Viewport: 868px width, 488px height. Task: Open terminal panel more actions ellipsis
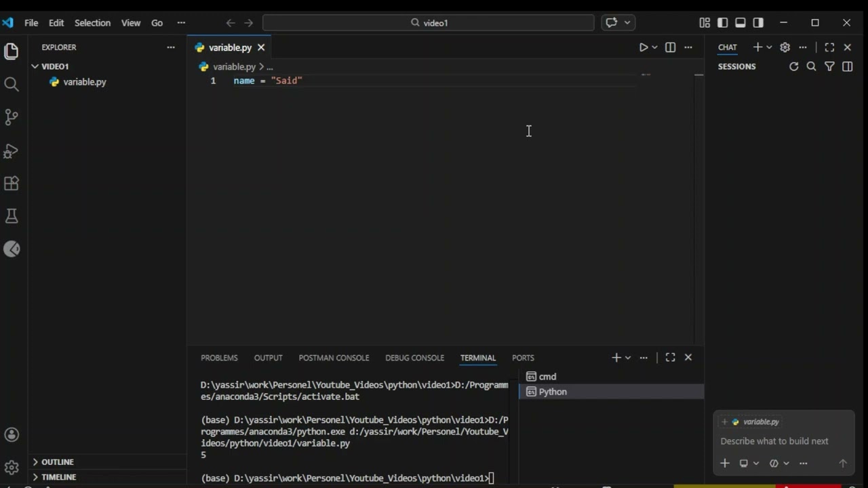[x=644, y=357]
